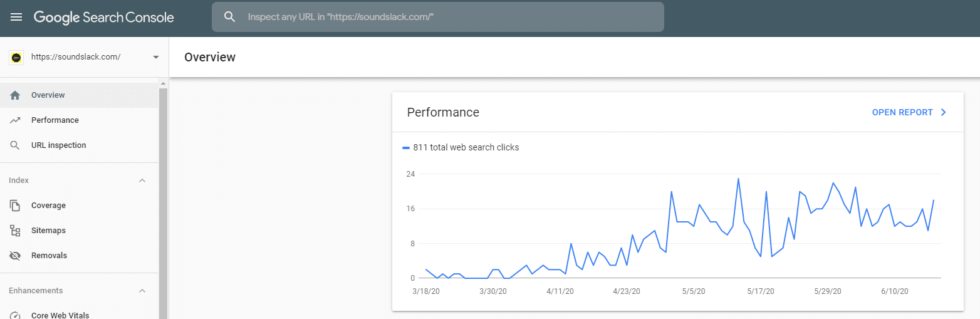
Task: Click the 811 total web search clicks legend
Action: [466, 148]
